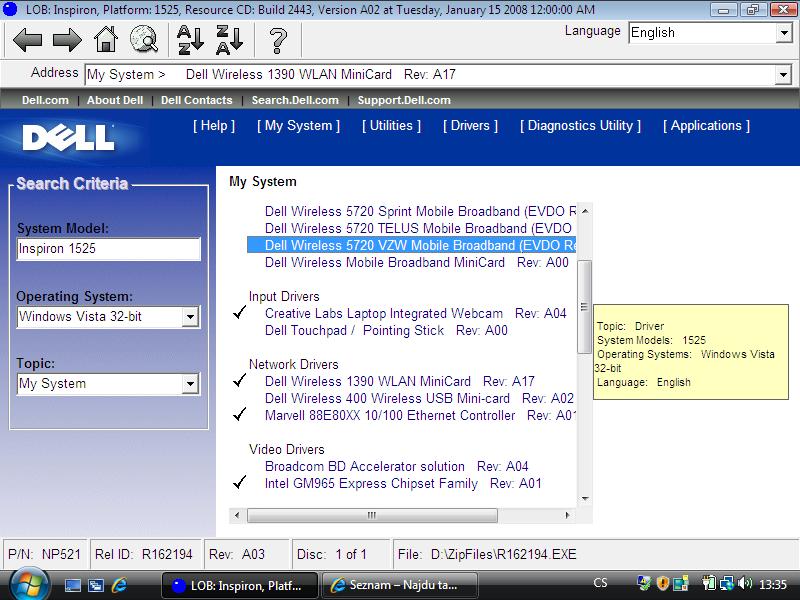Click checkmark beside Dell Wireless 1390 WLAN
The height and width of the screenshot is (600, 800).
pos(239,380)
